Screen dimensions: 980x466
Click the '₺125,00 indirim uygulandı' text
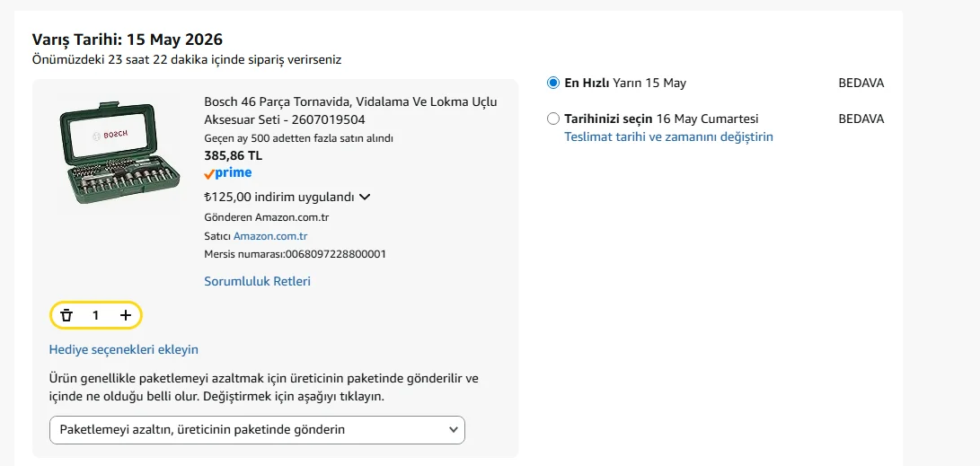coord(279,198)
